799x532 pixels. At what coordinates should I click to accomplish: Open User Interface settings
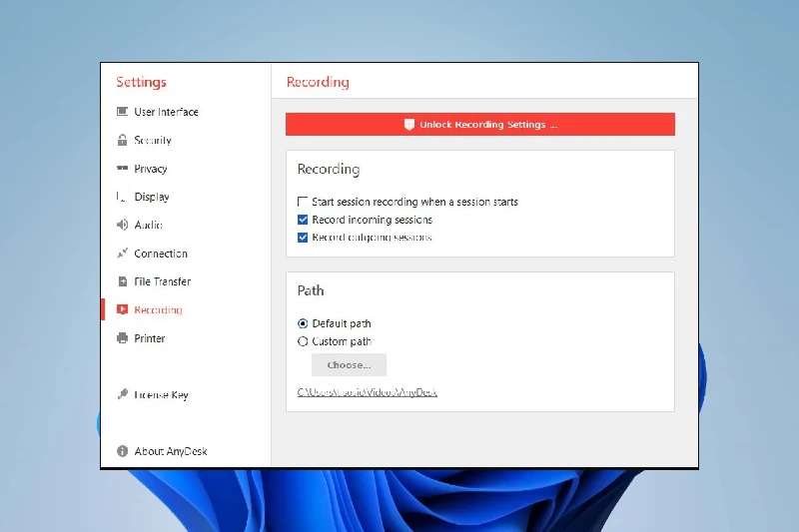tap(166, 112)
